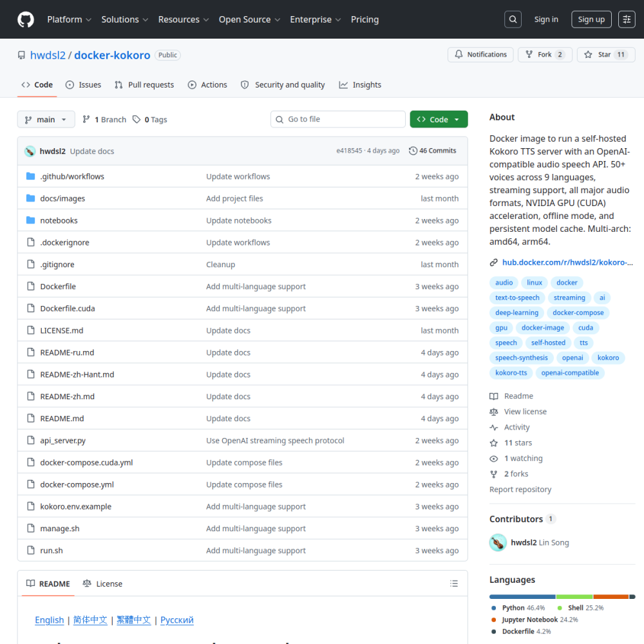Image resolution: width=644 pixels, height=644 pixels.
Task: Click the openai-compatible topic tag
Action: [570, 373]
